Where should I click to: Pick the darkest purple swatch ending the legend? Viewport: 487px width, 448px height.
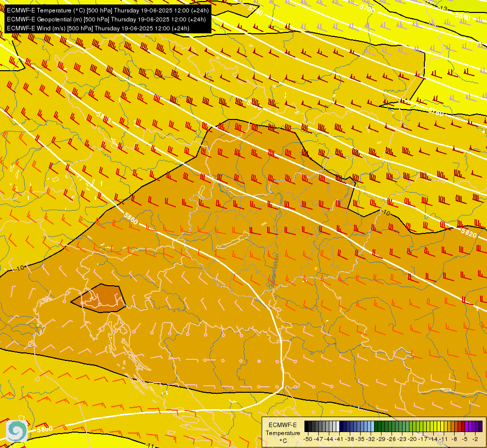pyautogui.click(x=481, y=426)
